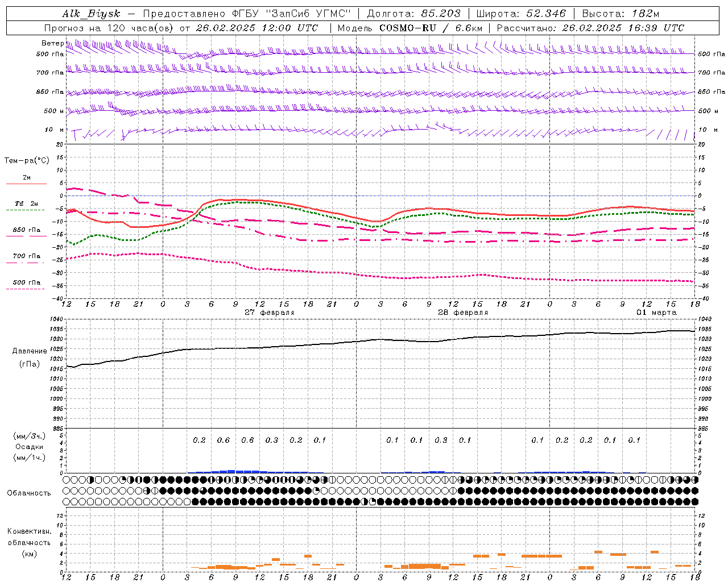The image size is (728, 582).
Task: Click 985 on the left pressure axis
Action: click(59, 429)
